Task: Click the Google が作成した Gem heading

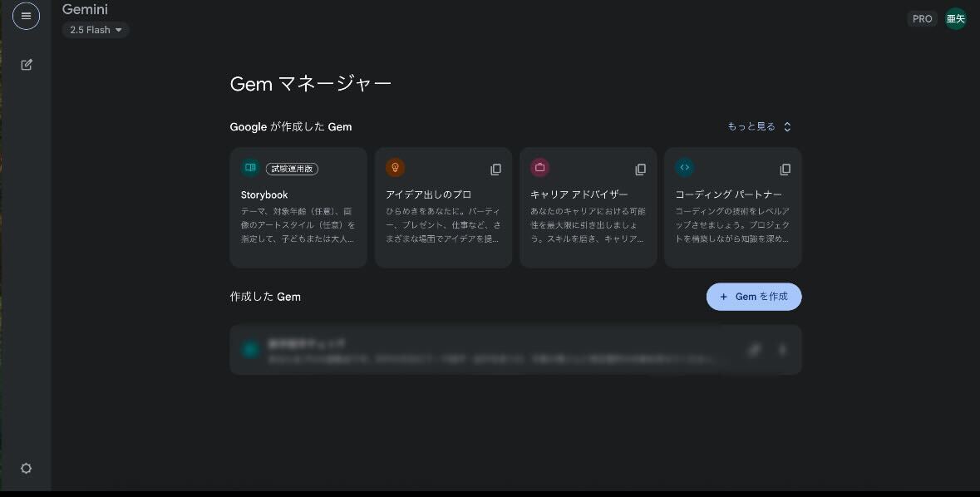Action: (291, 127)
